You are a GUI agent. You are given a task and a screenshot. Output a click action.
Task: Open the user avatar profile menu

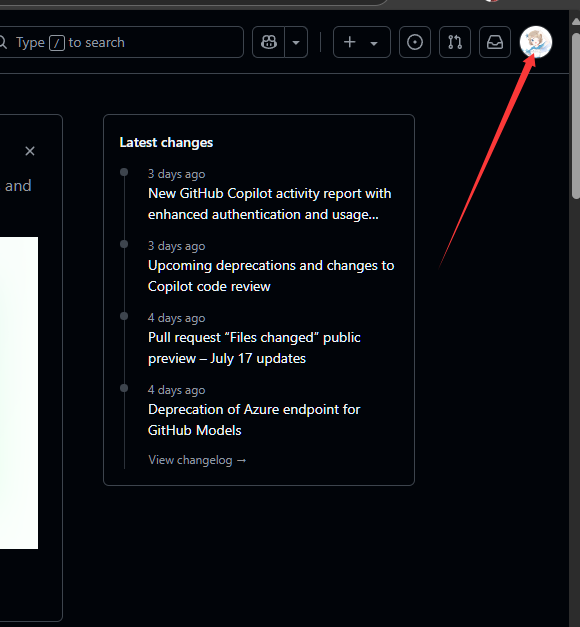coord(536,42)
